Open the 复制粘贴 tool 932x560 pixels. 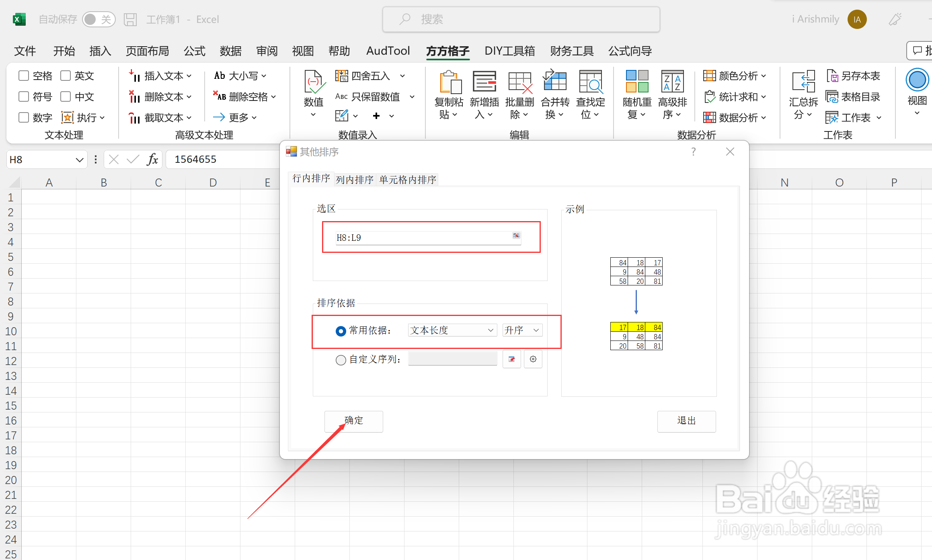click(449, 94)
